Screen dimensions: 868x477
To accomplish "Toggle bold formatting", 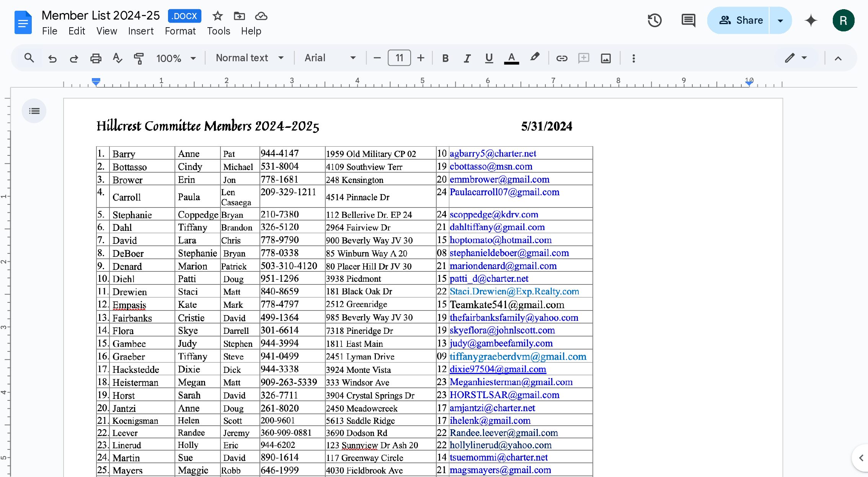I will [x=445, y=58].
